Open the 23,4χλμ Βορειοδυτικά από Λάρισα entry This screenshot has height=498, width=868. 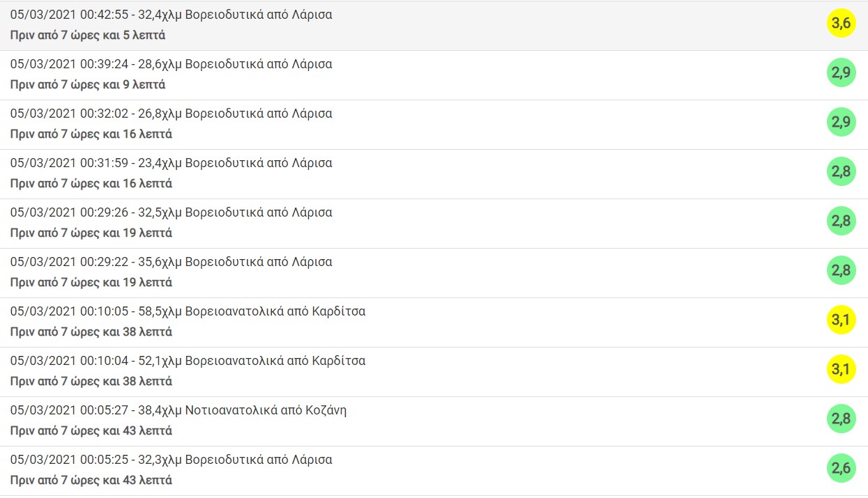171,163
